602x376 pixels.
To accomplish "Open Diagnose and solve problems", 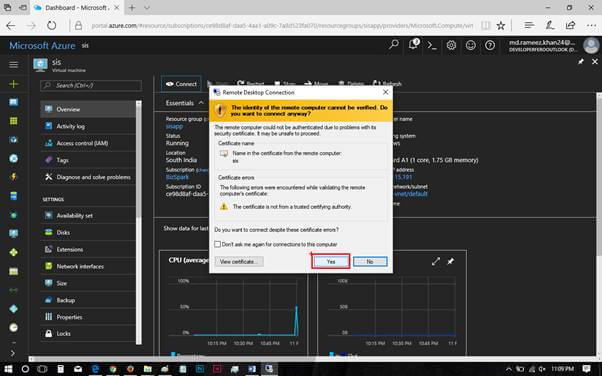I will pyautogui.click(x=88, y=177).
